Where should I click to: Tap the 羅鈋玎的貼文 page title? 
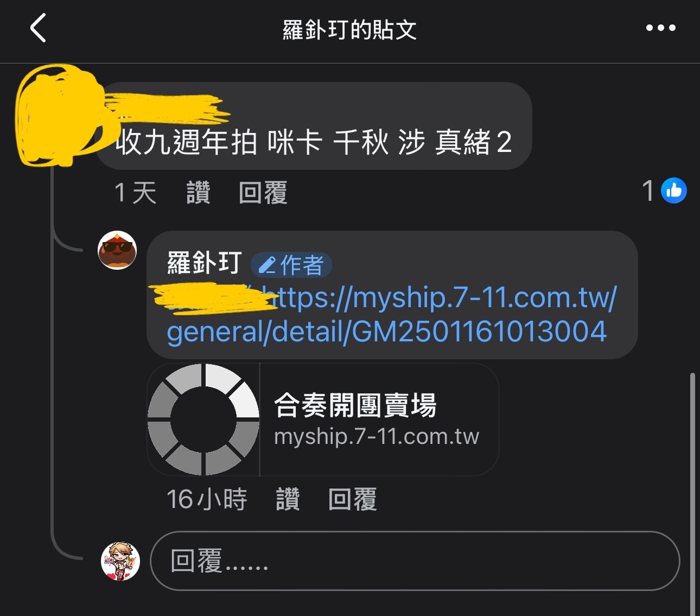pos(350,30)
